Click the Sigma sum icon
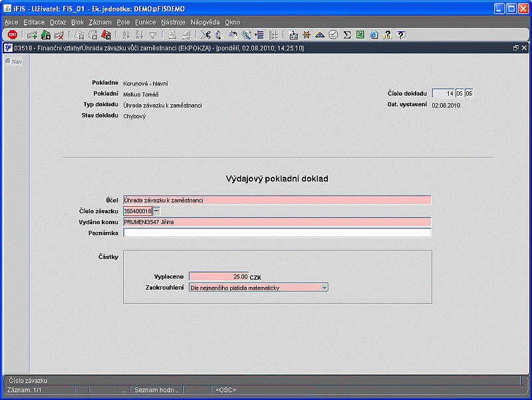Viewport: 532px width, 400px height. [x=346, y=35]
